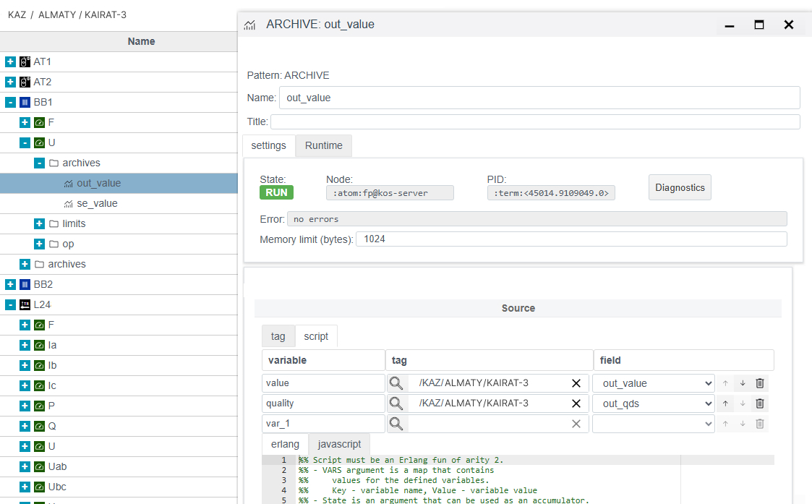The height and width of the screenshot is (504, 812).
Task: Select the se_value archive in tree
Action: point(97,204)
